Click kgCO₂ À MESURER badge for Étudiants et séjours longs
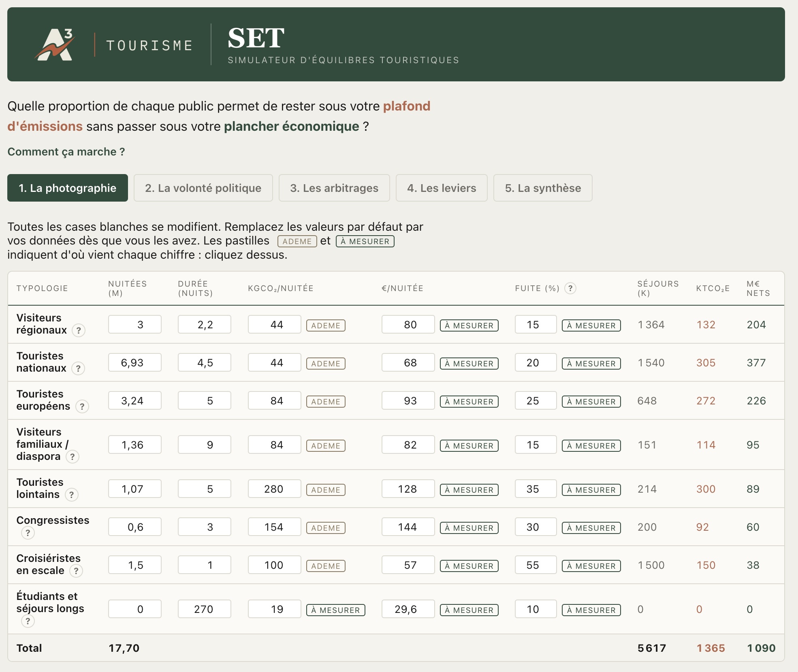This screenshot has height=672, width=798. click(336, 610)
